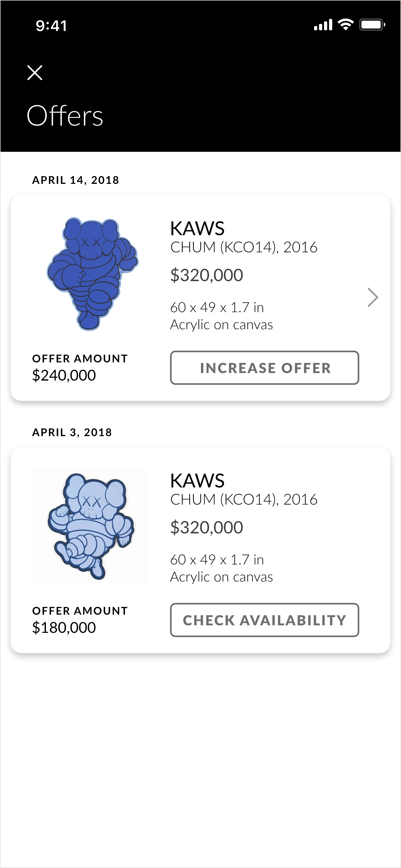Tap CHUM (KCO14), 2016 title in second card
The height and width of the screenshot is (868, 401).
244,500
